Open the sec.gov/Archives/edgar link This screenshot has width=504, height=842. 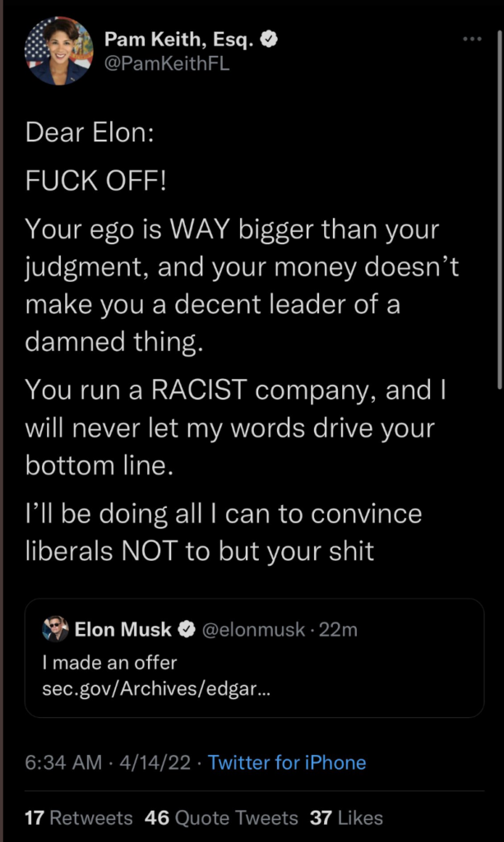tap(156, 687)
